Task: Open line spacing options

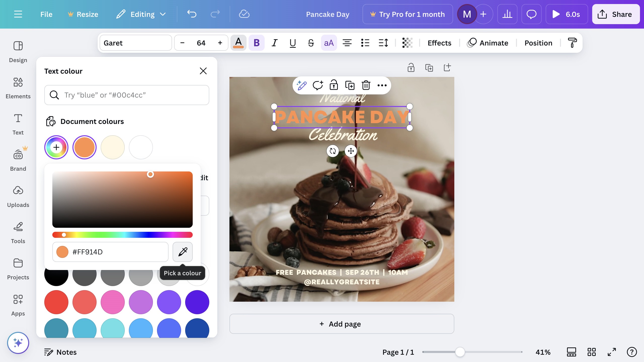Action: 383,43
